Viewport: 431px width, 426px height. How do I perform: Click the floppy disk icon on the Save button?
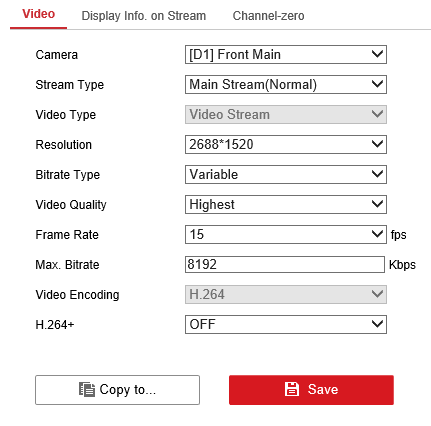pyautogui.click(x=292, y=389)
